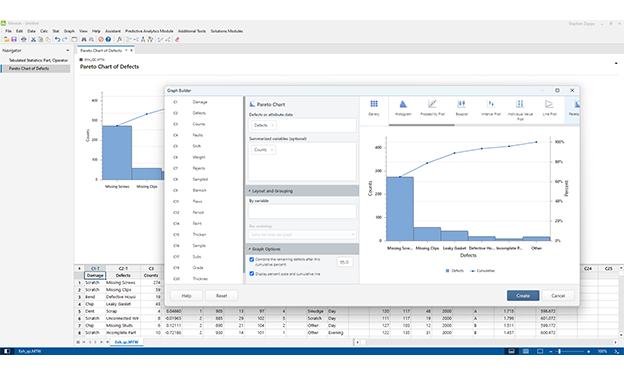Choose the Line Plot graph icon
The height and width of the screenshot is (375, 624).
(549, 107)
